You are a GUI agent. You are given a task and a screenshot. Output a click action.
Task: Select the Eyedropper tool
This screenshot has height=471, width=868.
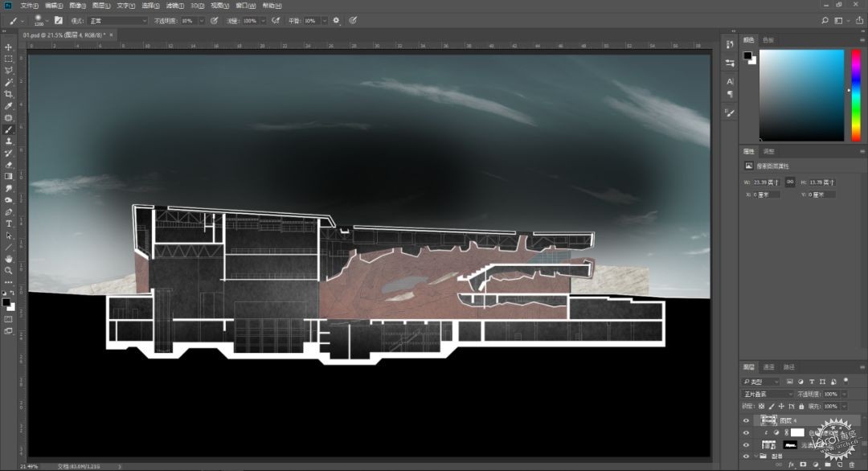[8, 106]
